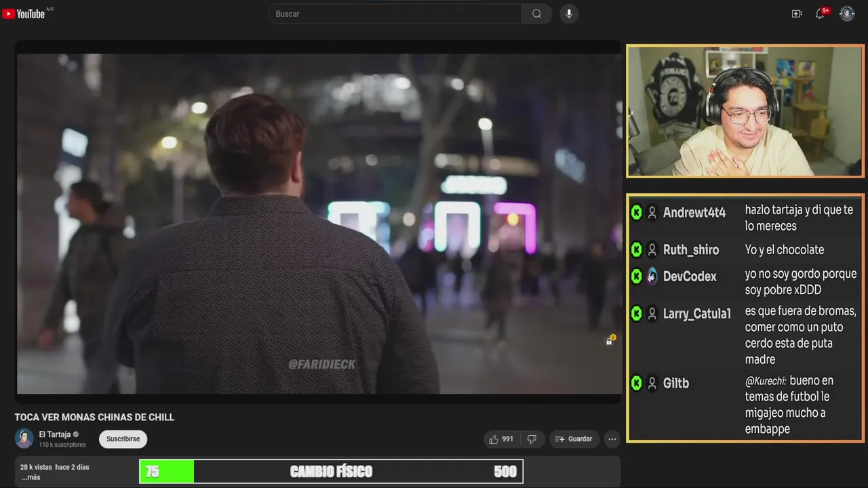The image size is (868, 488).
Task: Open the create video icon
Action: 797,14
